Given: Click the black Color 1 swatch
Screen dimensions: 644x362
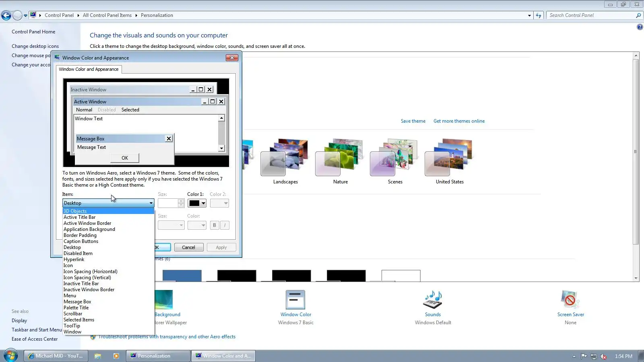Looking at the screenshot, I should click(x=194, y=203).
